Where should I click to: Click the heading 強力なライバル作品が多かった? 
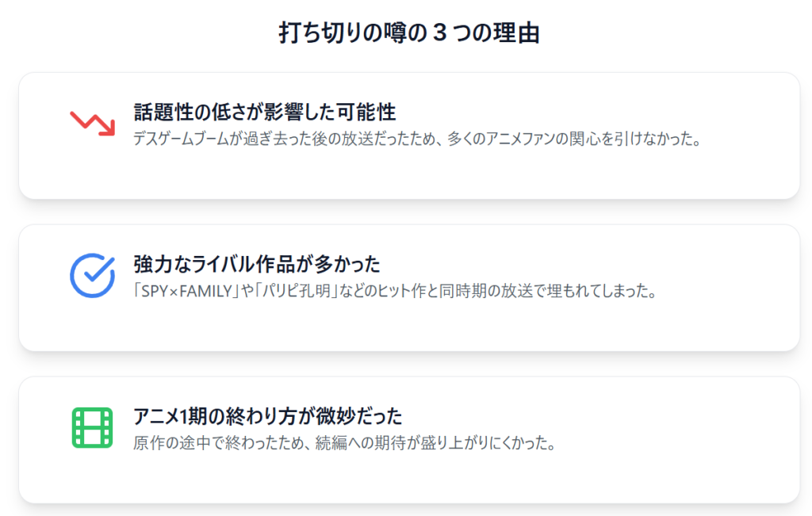coord(257,264)
